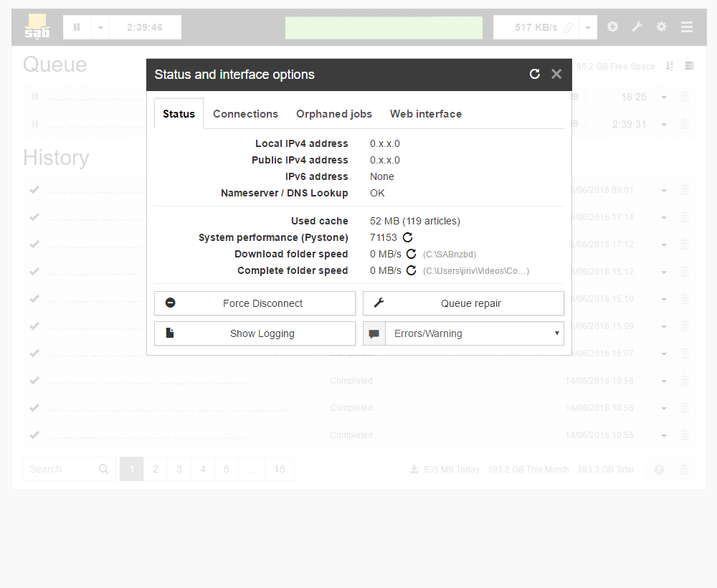Image resolution: width=717 pixels, height=588 pixels.
Task: Retest the Complete folder speed
Action: (411, 270)
